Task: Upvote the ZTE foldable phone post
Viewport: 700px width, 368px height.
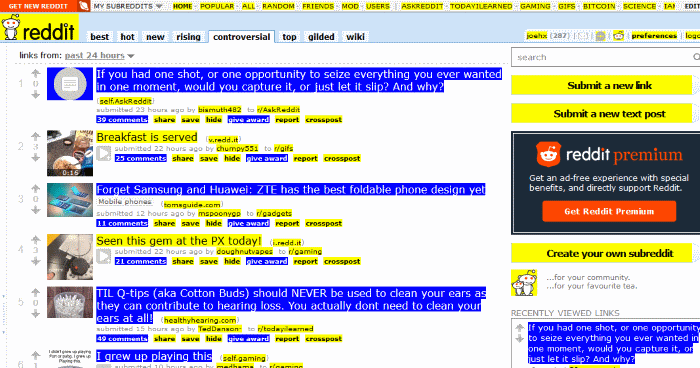Action: (x=36, y=188)
